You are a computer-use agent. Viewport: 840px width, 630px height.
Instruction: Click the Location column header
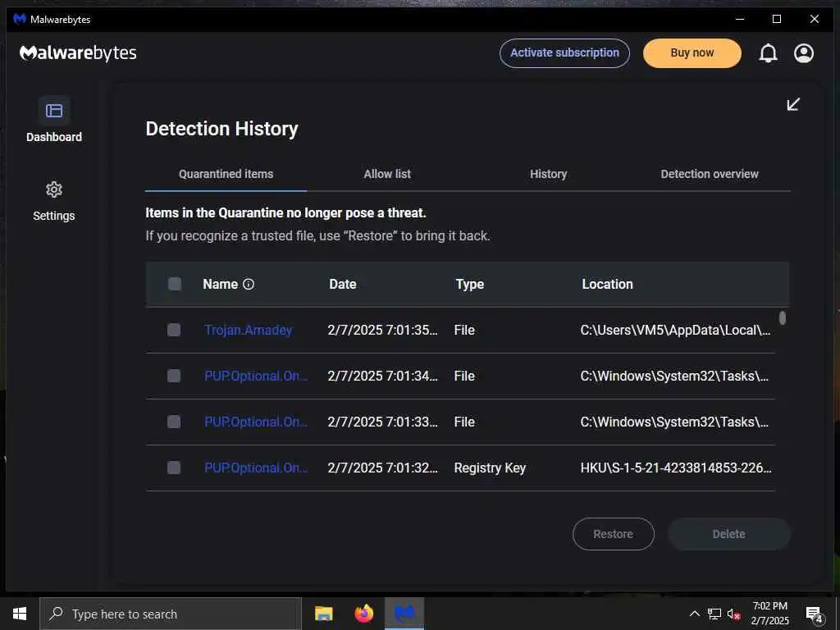point(608,284)
